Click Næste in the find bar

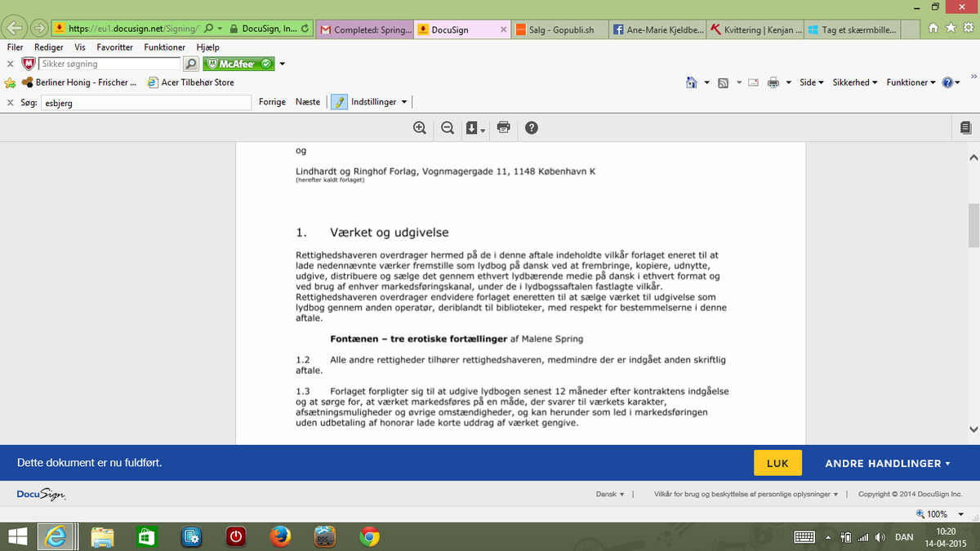[308, 102]
